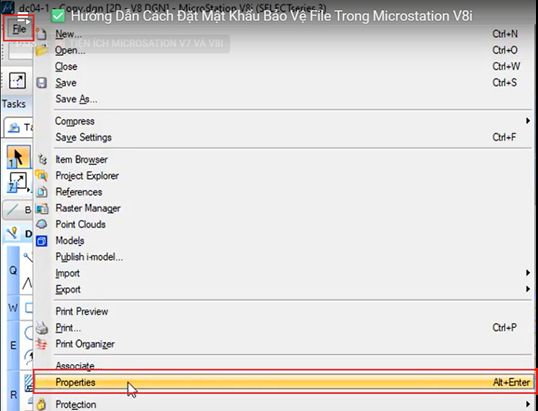Choose New... from the File menu
This screenshot has width=538, height=411.
click(x=283, y=34)
